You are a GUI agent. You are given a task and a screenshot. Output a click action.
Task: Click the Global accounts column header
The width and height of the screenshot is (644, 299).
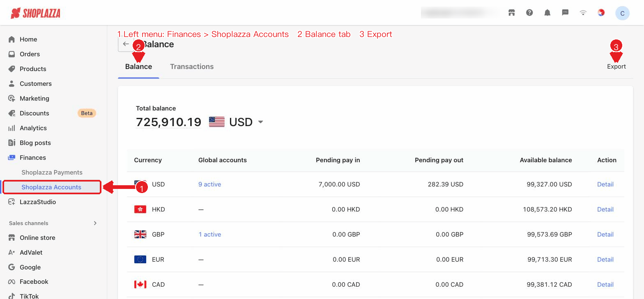pyautogui.click(x=223, y=160)
